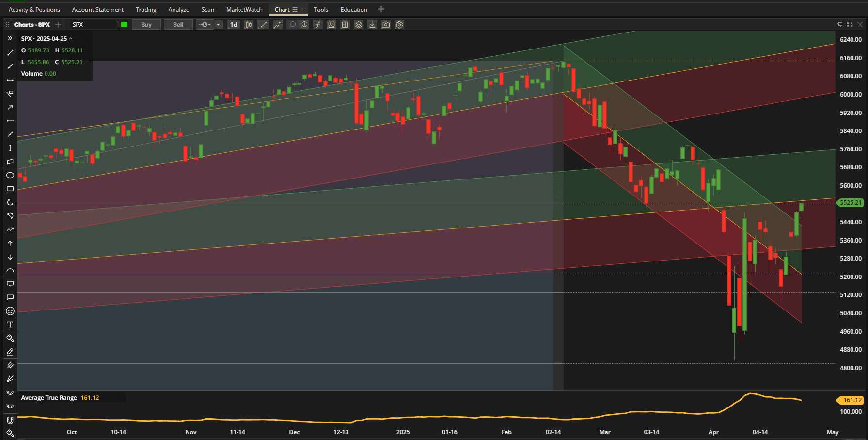The width and height of the screenshot is (868, 440).
Task: Open the studies indicator button
Action: 277,25
